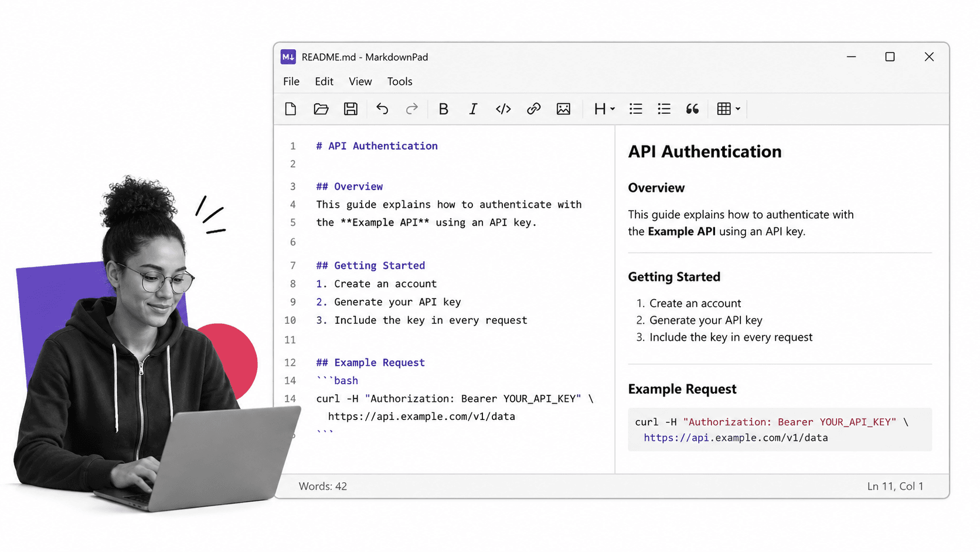
Task: Minimize the MarkdownPad window
Action: (852, 57)
